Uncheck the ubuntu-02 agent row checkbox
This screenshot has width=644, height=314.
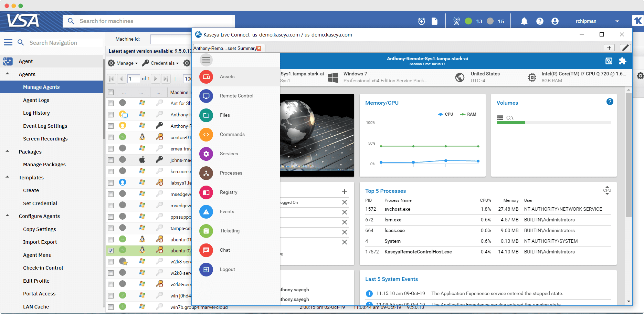[110, 250]
